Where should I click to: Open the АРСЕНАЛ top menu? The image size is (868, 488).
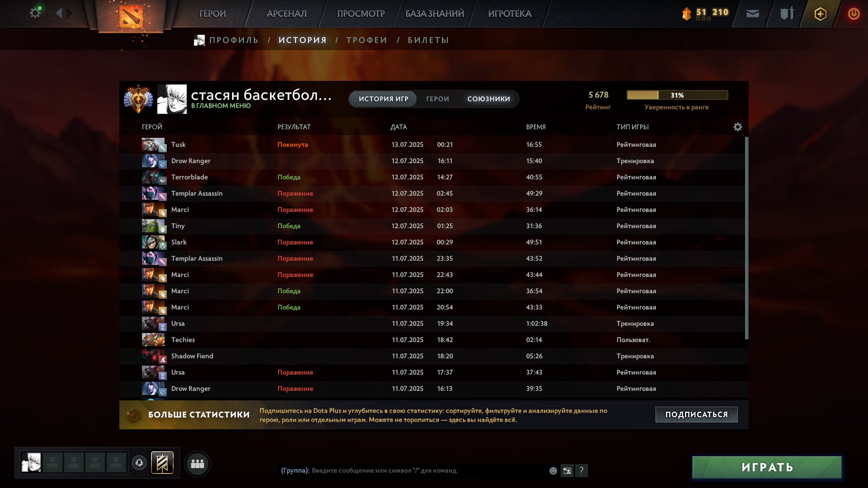(x=287, y=14)
